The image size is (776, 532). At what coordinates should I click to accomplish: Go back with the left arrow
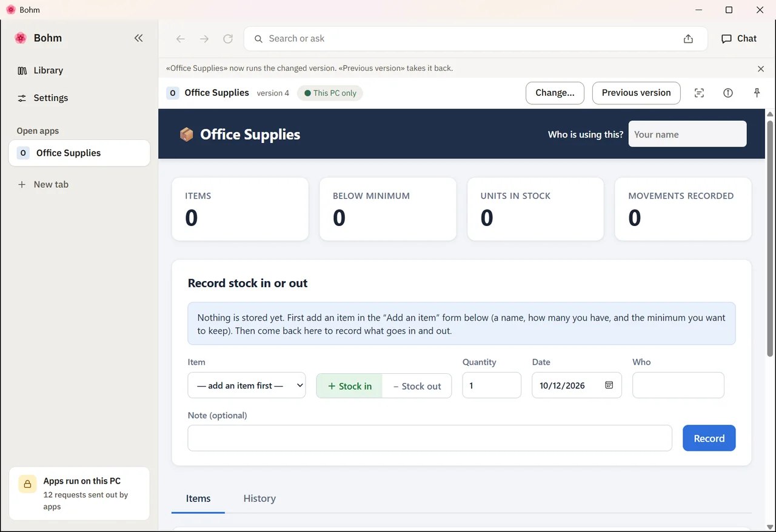[180, 39]
